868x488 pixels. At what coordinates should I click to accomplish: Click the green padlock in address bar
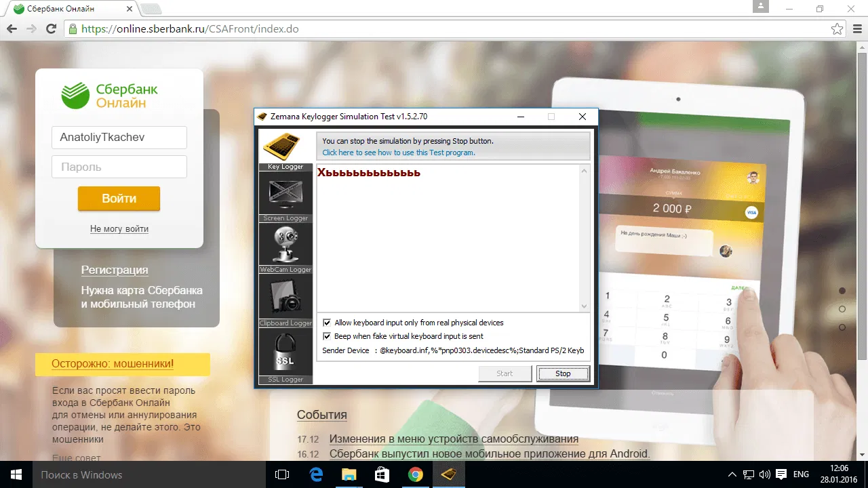[x=73, y=29]
